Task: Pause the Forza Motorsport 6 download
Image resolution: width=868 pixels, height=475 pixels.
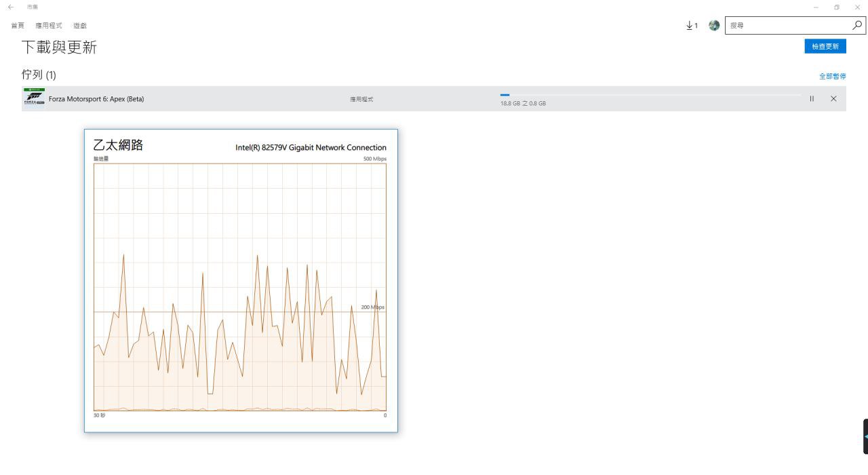Action: pos(812,99)
